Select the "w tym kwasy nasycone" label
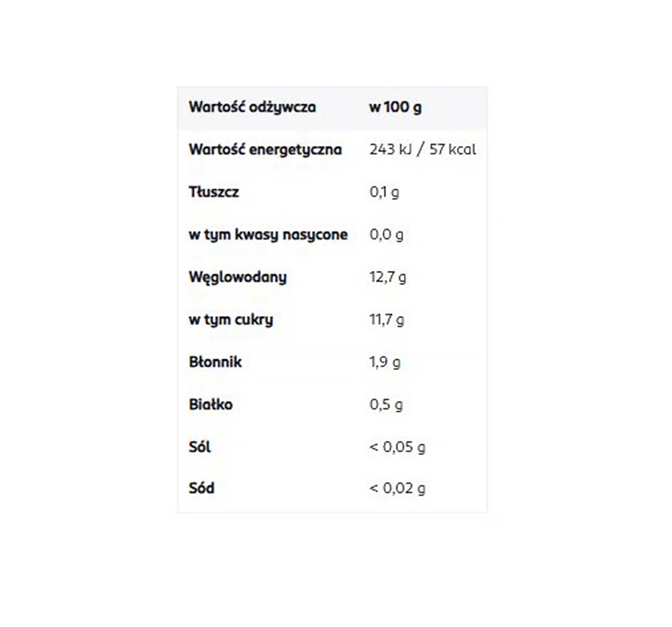This screenshot has height=627, width=672. [268, 235]
